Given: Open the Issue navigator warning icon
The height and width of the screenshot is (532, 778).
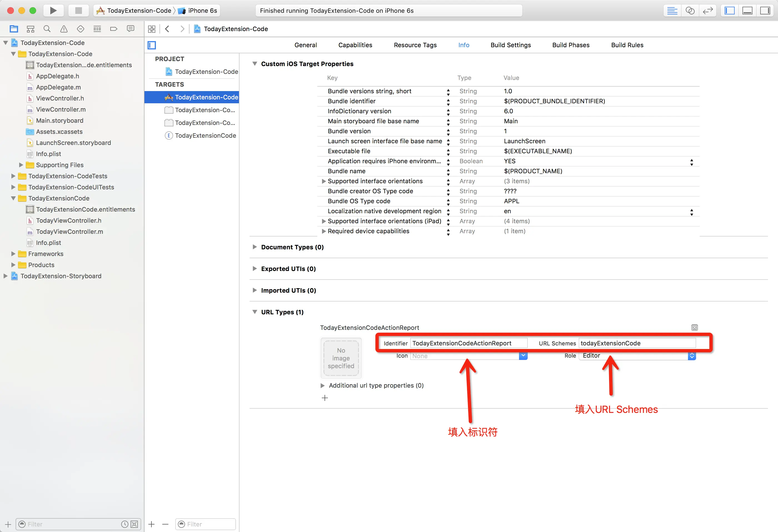Looking at the screenshot, I should (x=64, y=29).
